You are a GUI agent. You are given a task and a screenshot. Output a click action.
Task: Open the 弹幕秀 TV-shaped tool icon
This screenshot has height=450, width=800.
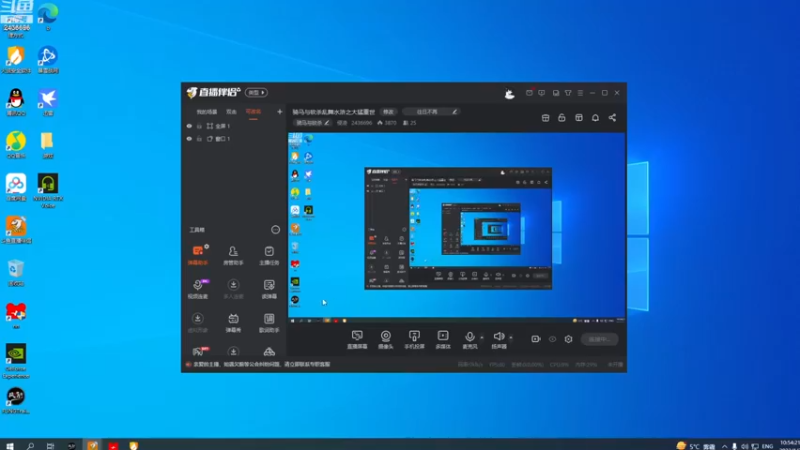[x=233, y=322]
